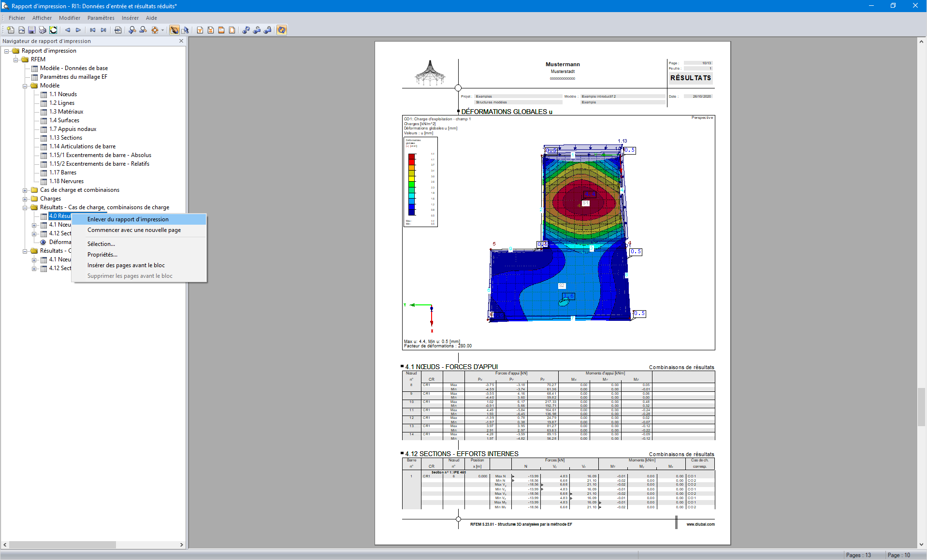Screen dimensions: 927x560
Task: Click the preview vertical scrollbar thumb
Action: [921, 406]
